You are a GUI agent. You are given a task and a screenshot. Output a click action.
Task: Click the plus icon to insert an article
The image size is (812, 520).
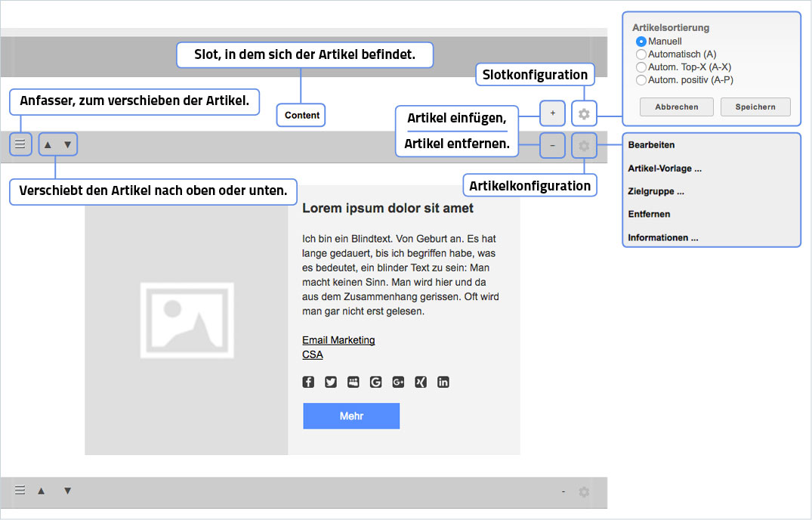pos(552,113)
